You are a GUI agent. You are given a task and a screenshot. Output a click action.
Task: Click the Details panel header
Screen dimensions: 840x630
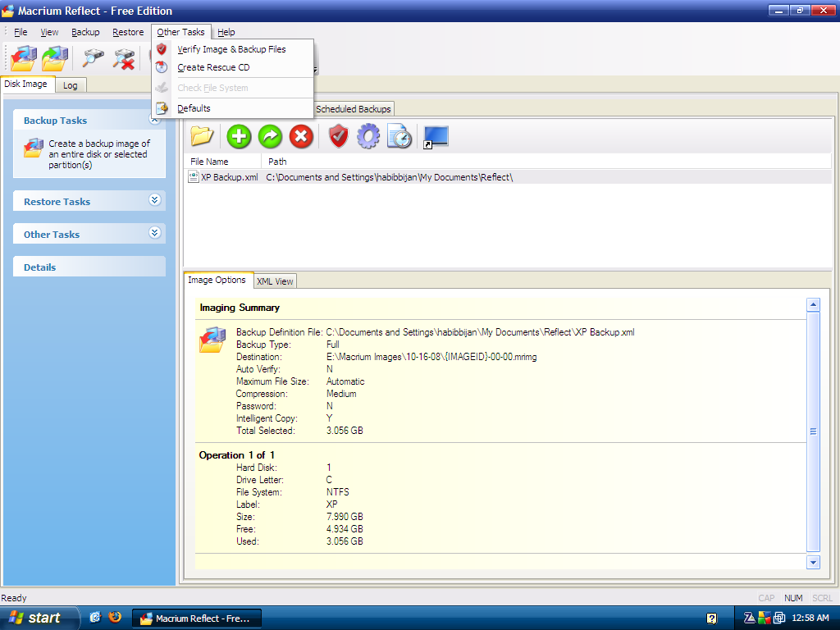tap(89, 267)
